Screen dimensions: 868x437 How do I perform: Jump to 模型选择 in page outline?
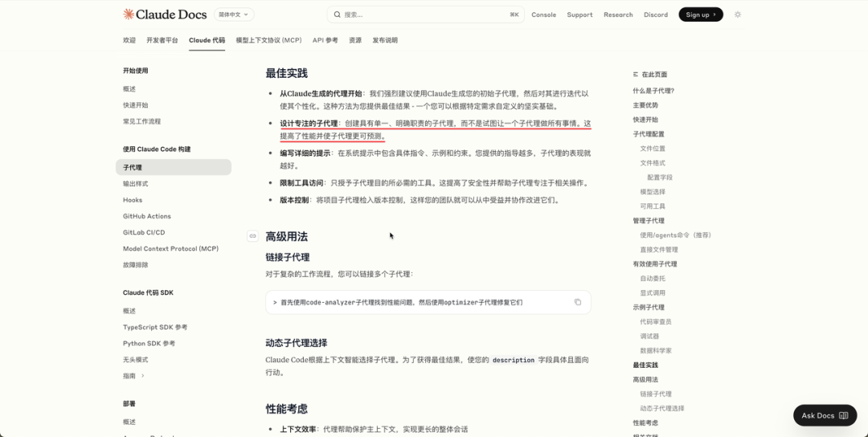point(653,191)
